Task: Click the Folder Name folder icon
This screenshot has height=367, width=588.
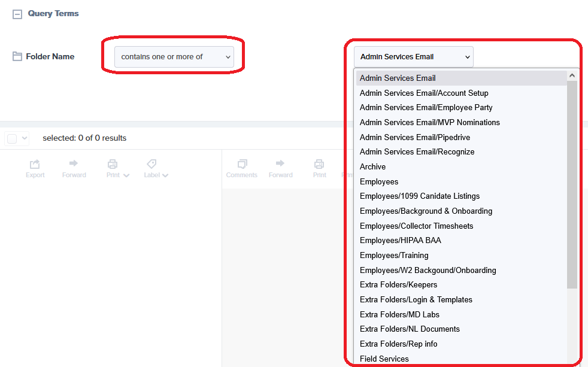Action: pos(17,57)
